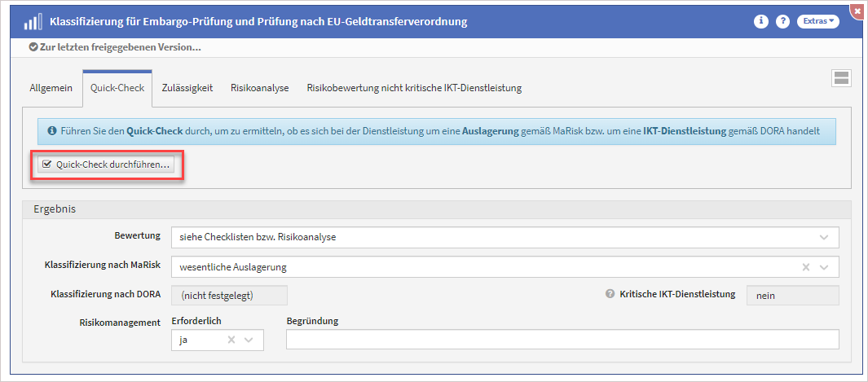Click the Klassifizierung nach DORA field
The height and width of the screenshot is (382, 868).
[229, 295]
